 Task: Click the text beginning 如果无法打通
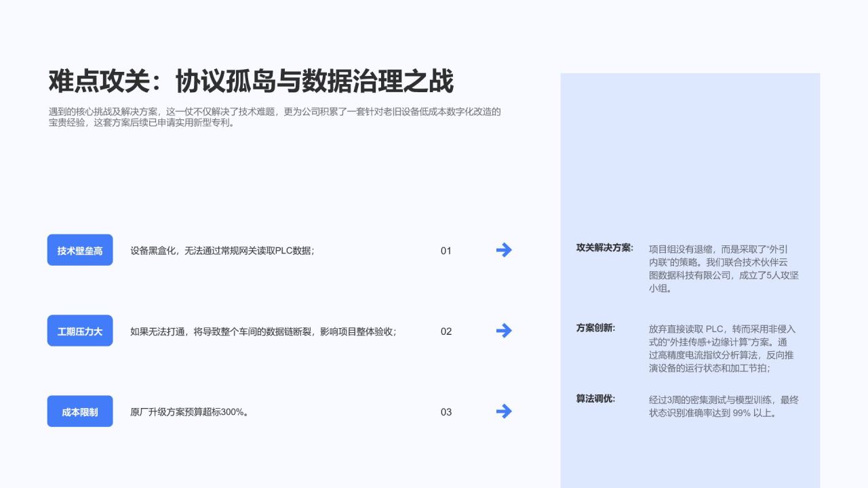(x=263, y=331)
